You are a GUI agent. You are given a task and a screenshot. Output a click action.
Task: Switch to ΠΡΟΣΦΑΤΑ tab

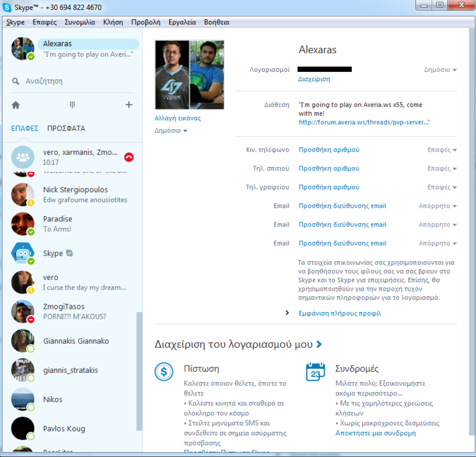[x=66, y=129]
